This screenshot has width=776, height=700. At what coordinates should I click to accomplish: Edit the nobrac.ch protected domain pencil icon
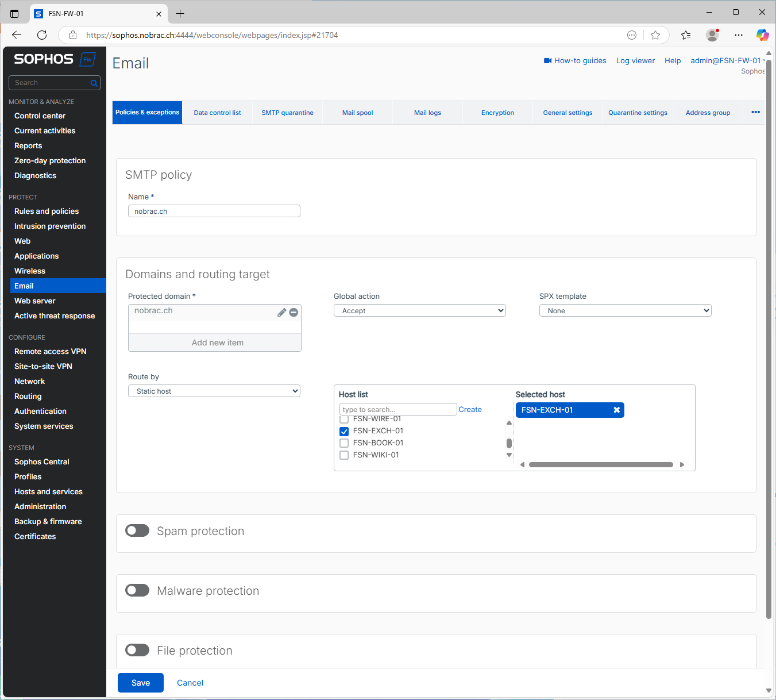click(281, 312)
